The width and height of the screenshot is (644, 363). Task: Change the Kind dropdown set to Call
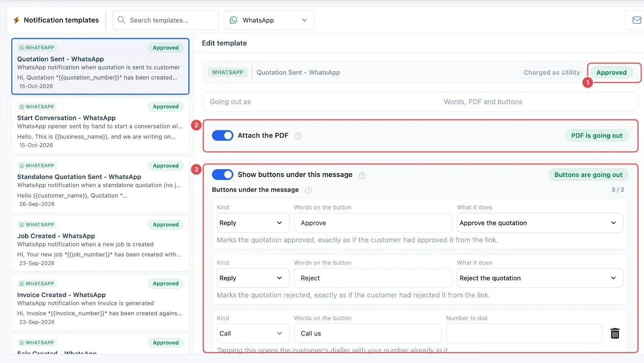click(253, 333)
